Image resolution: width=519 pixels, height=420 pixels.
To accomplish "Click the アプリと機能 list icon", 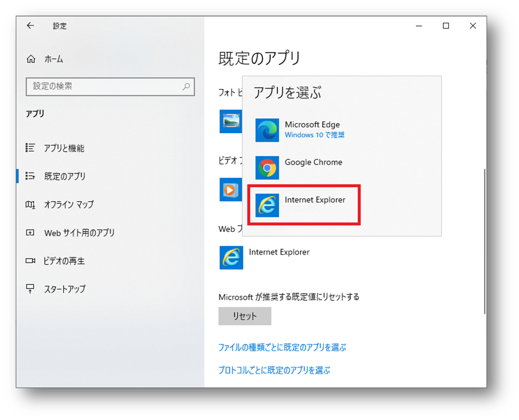I will coord(30,148).
